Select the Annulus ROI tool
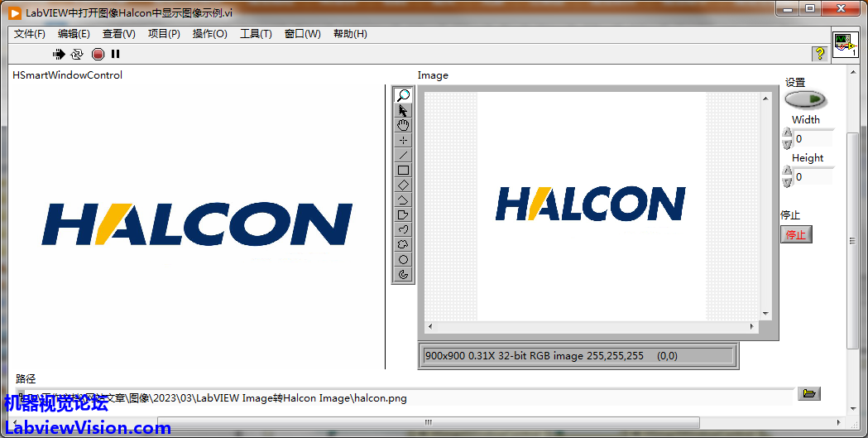This screenshot has height=438, width=868. (404, 274)
